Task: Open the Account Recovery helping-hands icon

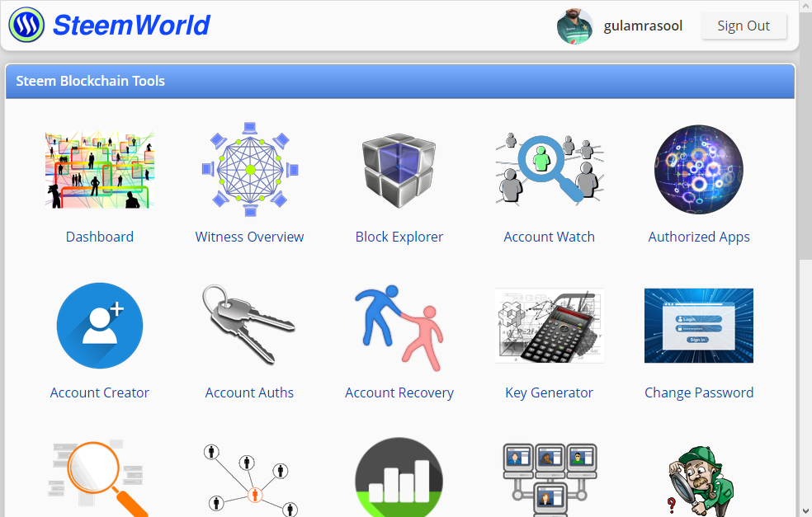Action: point(399,327)
